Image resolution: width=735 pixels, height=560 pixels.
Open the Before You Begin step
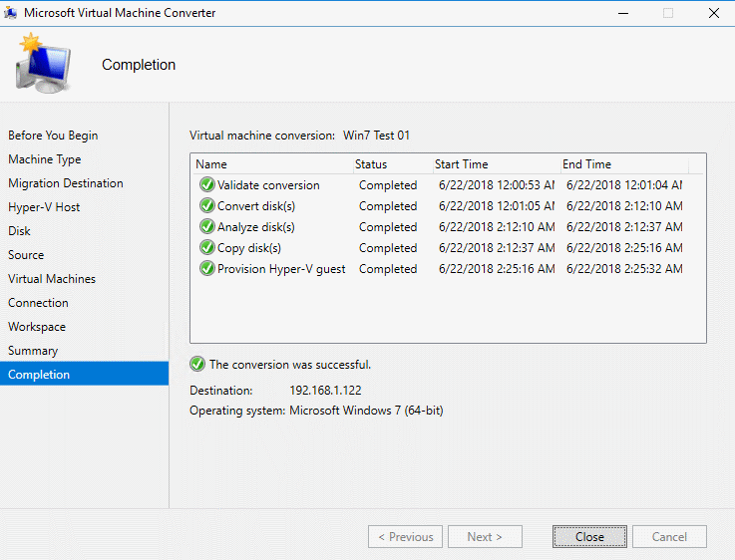pyautogui.click(x=53, y=136)
